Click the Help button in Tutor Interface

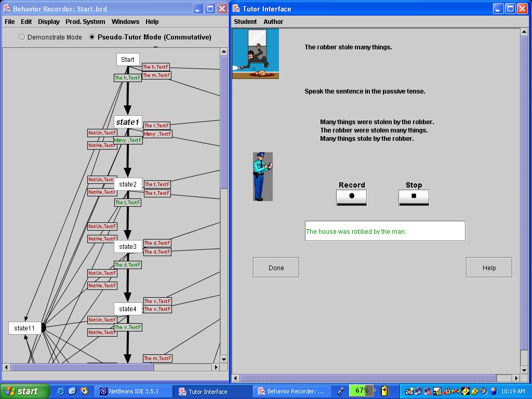click(x=489, y=268)
